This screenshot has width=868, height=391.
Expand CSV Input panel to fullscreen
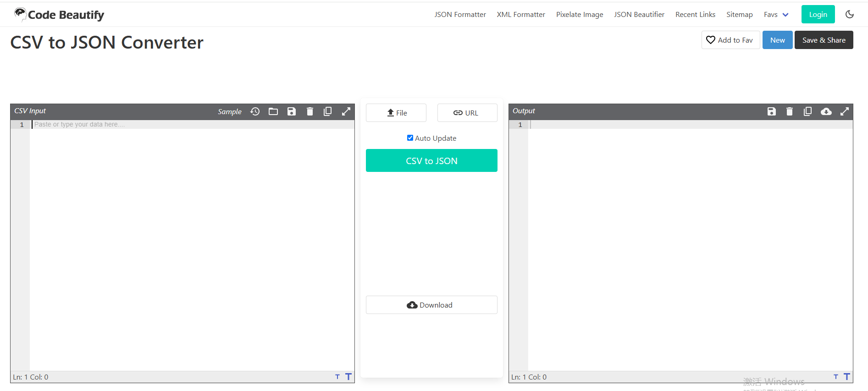click(x=346, y=111)
